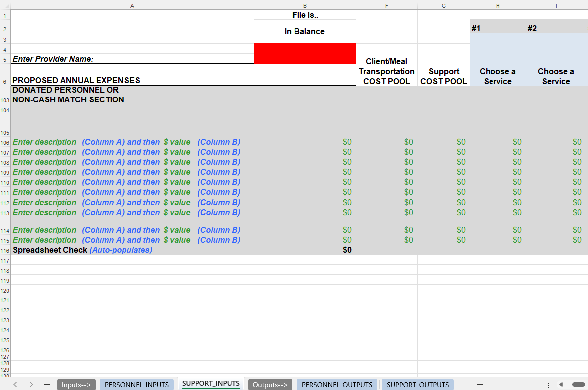Open the Choose a Service dropdown under #1
The width and height of the screenshot is (588, 390).
pyautogui.click(x=498, y=75)
